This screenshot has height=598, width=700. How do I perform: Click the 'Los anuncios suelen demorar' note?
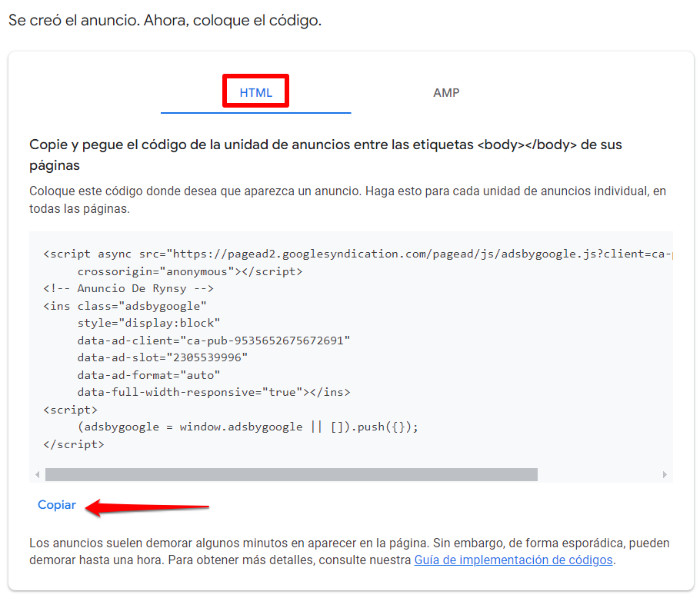tap(349, 552)
